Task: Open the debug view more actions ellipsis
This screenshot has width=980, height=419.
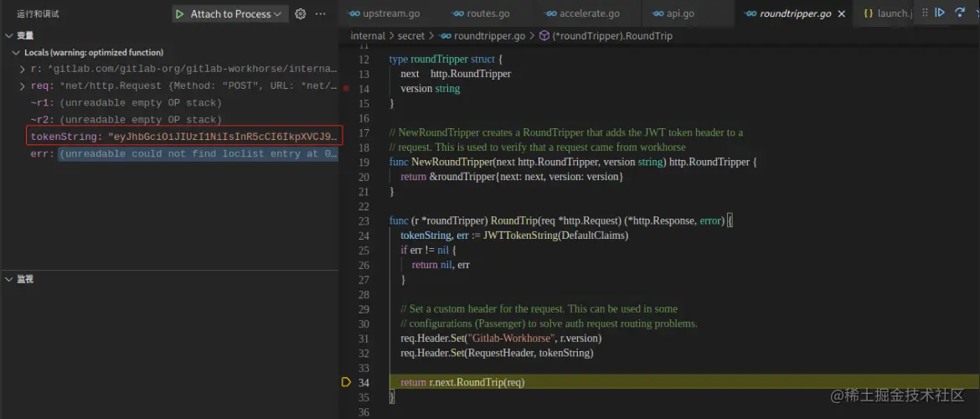Action: 321,13
